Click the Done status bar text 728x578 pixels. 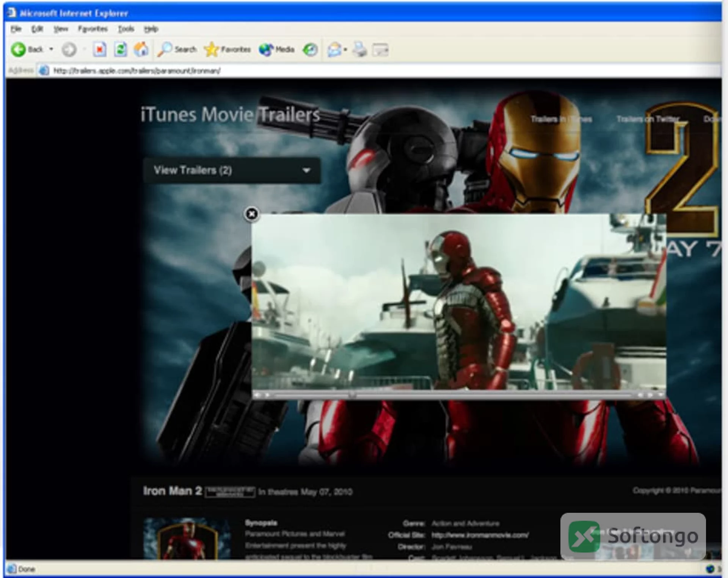(27, 569)
